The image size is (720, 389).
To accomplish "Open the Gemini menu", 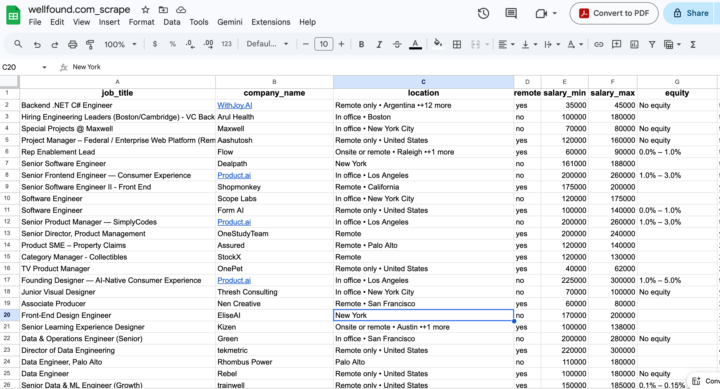I will (x=230, y=22).
